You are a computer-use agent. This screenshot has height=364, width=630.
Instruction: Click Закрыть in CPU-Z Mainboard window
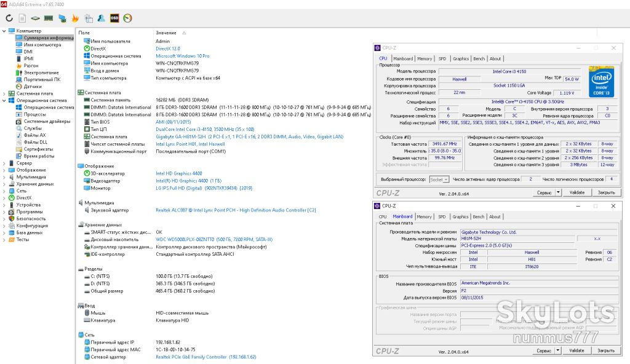pos(606,350)
